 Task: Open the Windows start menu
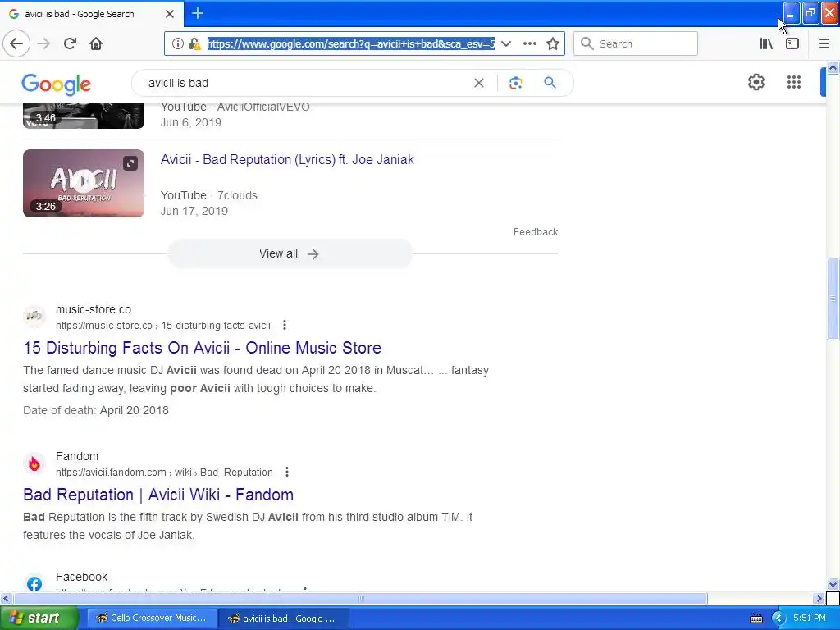(39, 619)
